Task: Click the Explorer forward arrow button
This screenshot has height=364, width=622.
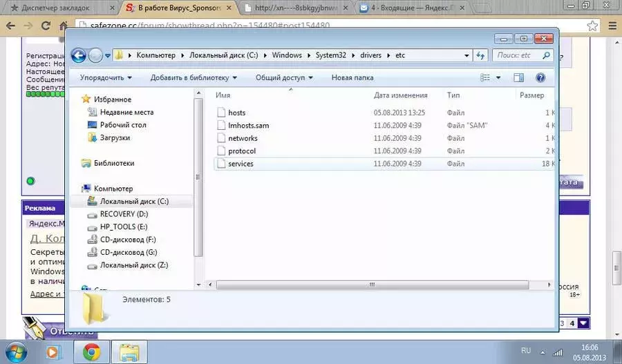Action: pos(95,55)
